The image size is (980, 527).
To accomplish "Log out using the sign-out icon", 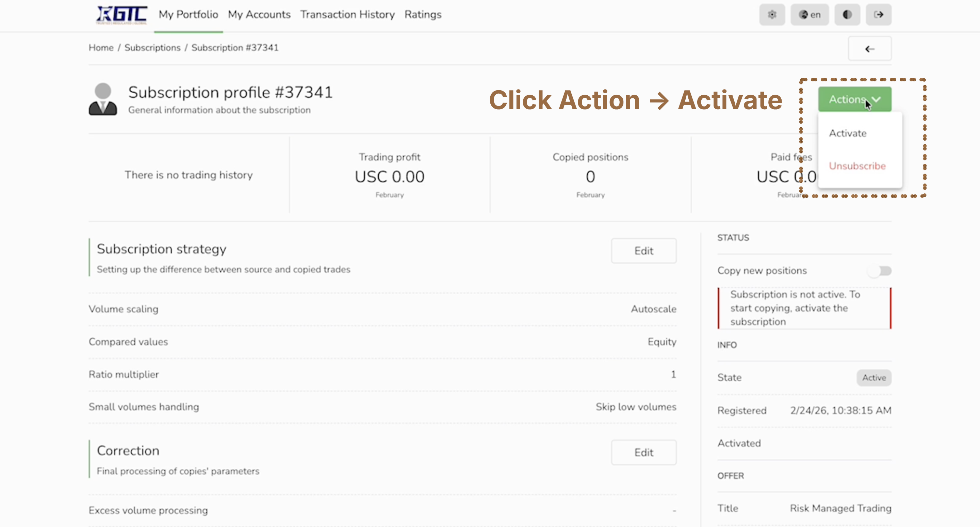I will (878, 14).
